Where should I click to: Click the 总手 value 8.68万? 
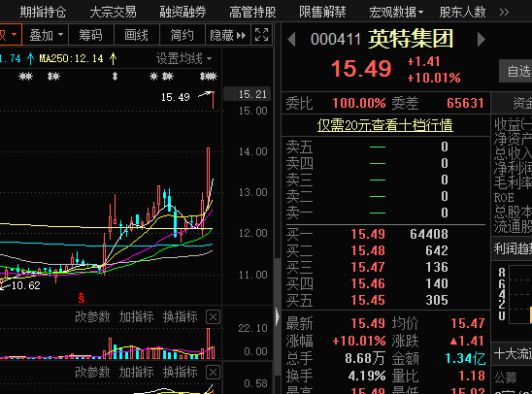(365, 358)
